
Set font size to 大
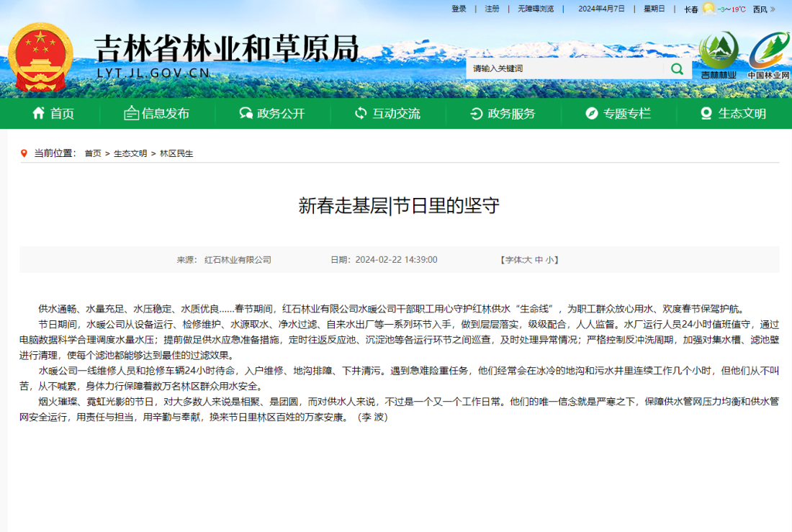click(x=528, y=260)
